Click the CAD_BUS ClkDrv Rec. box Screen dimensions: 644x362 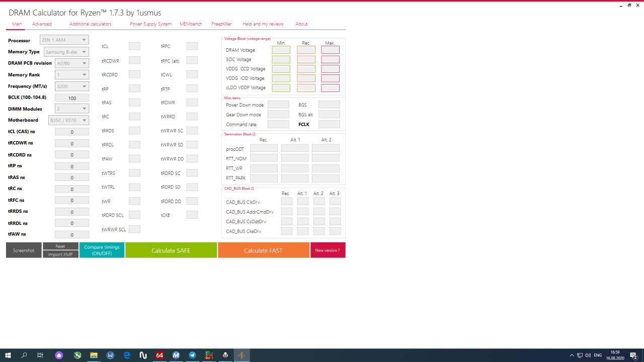pyautogui.click(x=286, y=202)
